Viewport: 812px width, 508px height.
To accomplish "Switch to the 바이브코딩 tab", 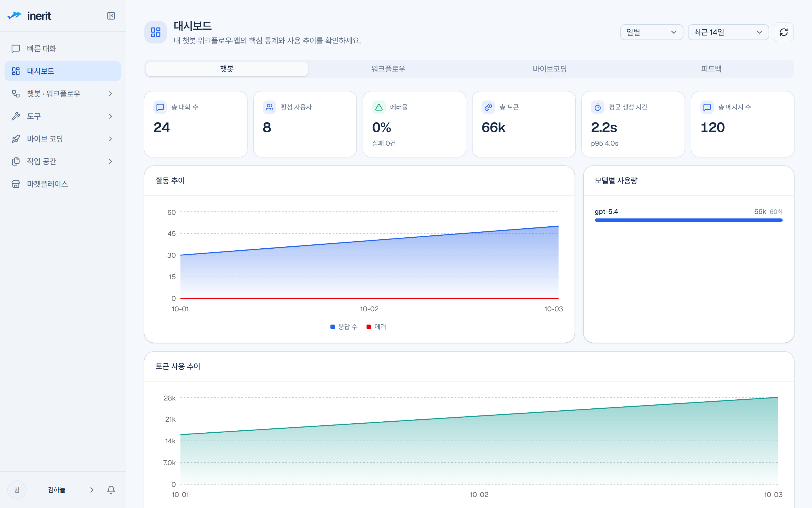I will 550,69.
